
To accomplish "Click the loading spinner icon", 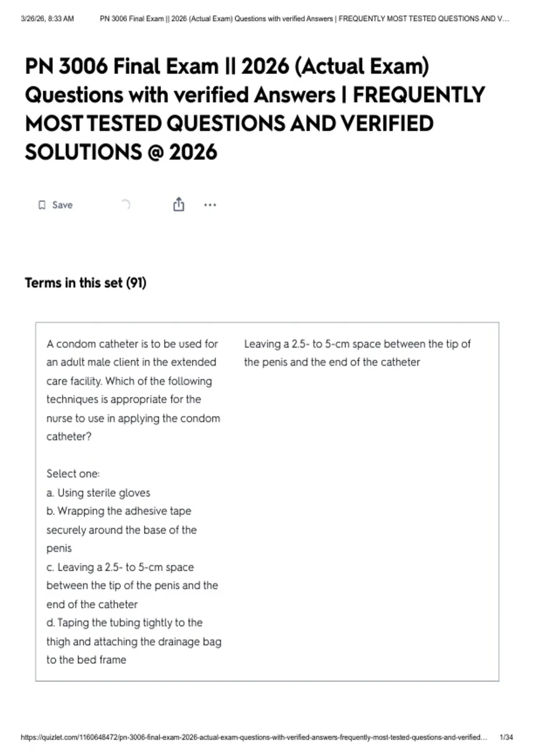I will (126, 205).
